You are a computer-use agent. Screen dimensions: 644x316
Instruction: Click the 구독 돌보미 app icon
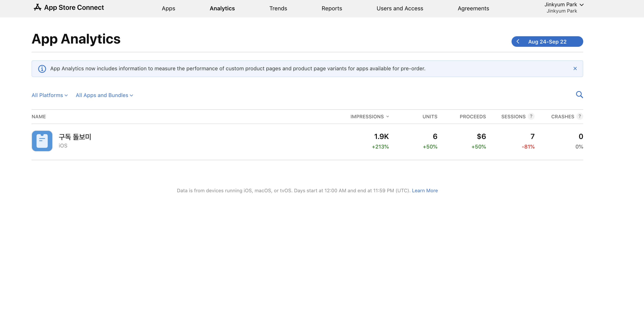[42, 141]
